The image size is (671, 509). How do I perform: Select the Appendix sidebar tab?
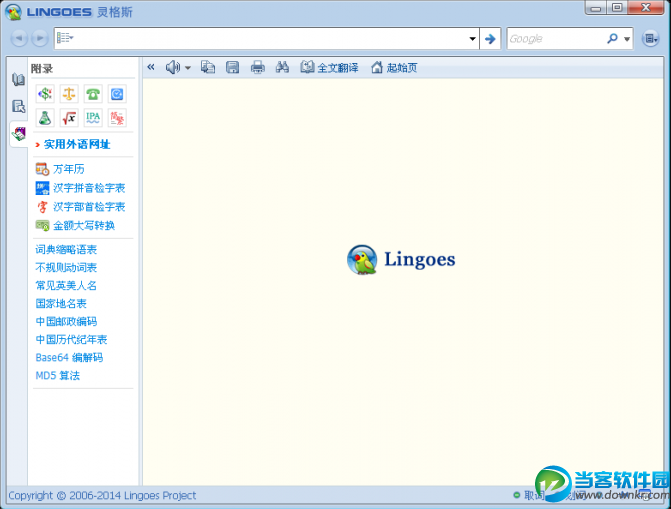pyautogui.click(x=19, y=134)
